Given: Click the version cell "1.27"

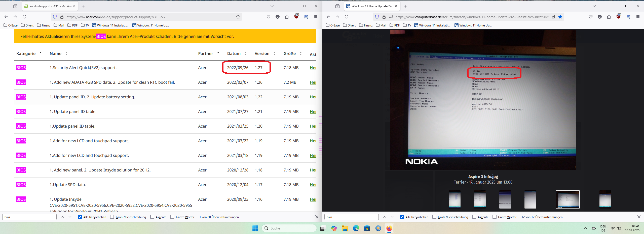Looking at the screenshot, I should point(258,68).
